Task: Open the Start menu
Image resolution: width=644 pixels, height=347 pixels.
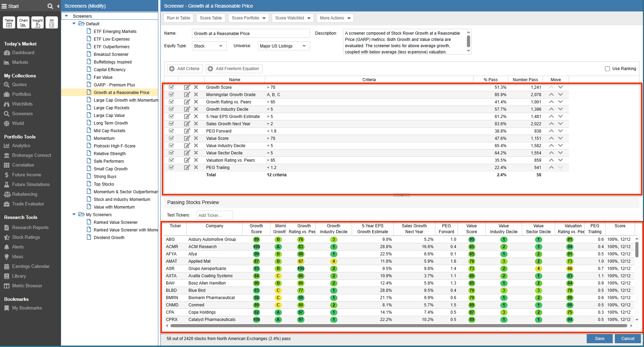Action: coord(5,6)
